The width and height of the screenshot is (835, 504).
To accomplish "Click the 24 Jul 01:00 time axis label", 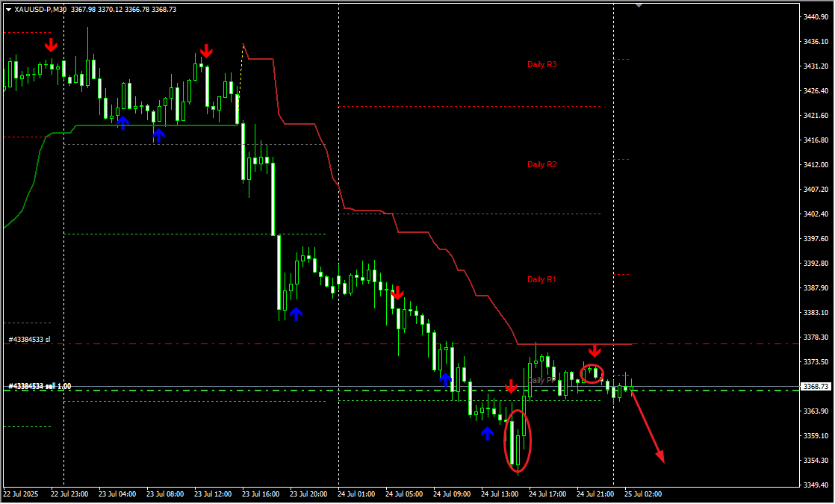I will (355, 494).
